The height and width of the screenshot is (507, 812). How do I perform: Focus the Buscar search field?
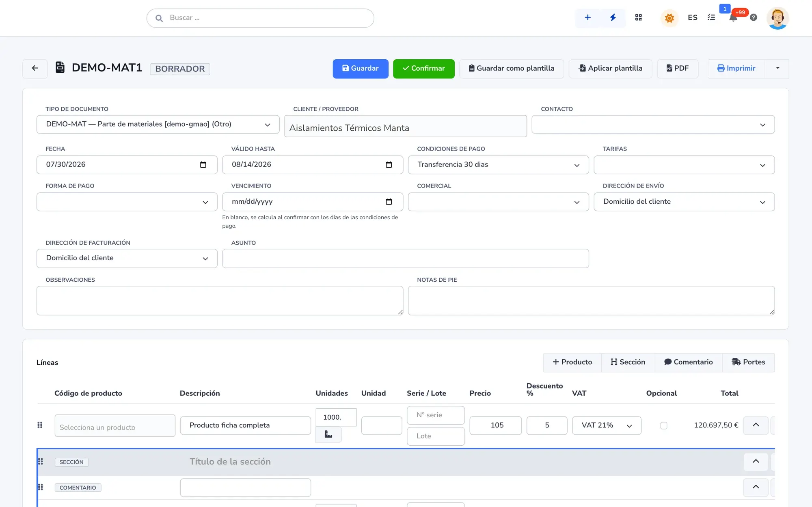coord(260,18)
